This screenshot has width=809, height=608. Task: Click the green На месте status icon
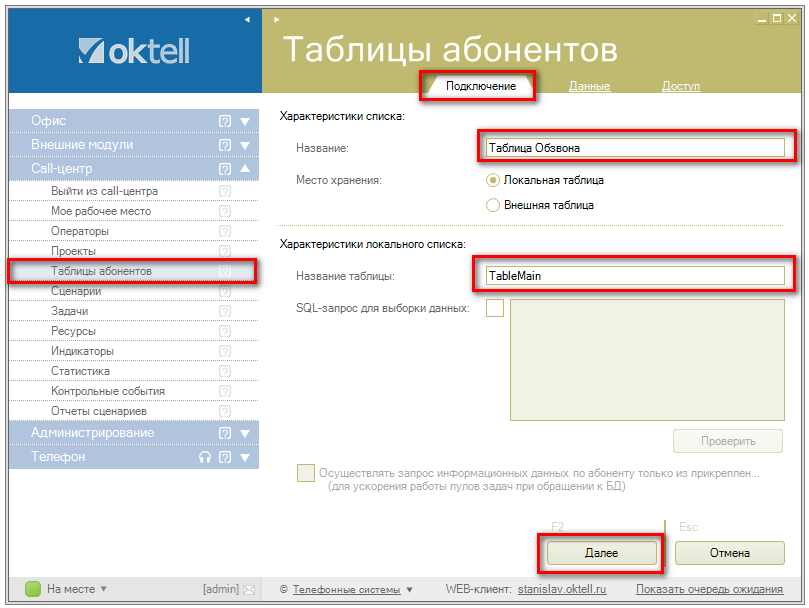point(32,589)
